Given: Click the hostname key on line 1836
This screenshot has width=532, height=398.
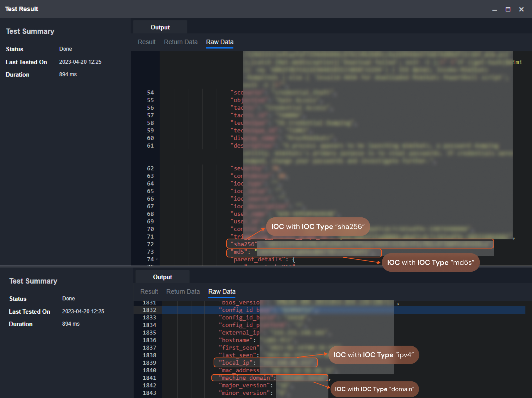Looking at the screenshot, I should pos(235,340).
